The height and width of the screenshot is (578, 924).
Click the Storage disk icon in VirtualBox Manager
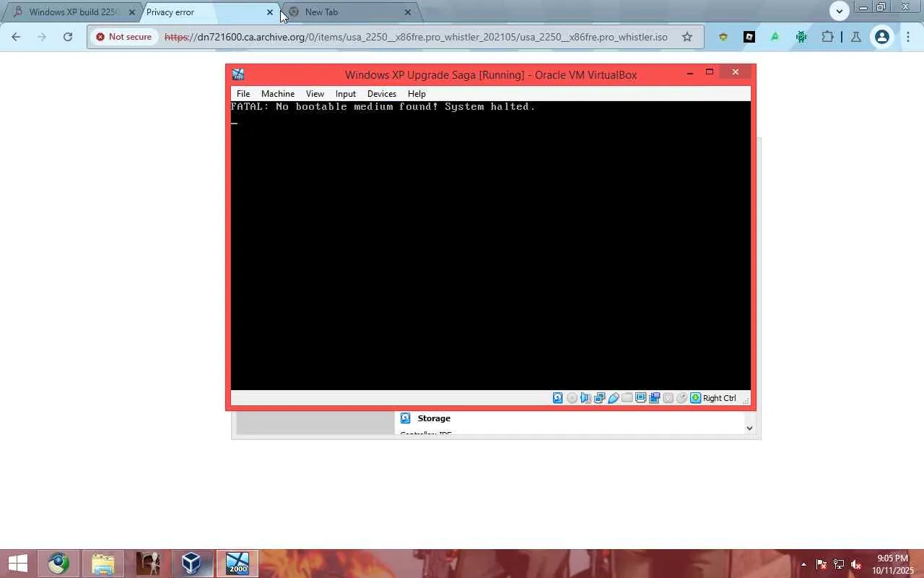[x=405, y=418]
